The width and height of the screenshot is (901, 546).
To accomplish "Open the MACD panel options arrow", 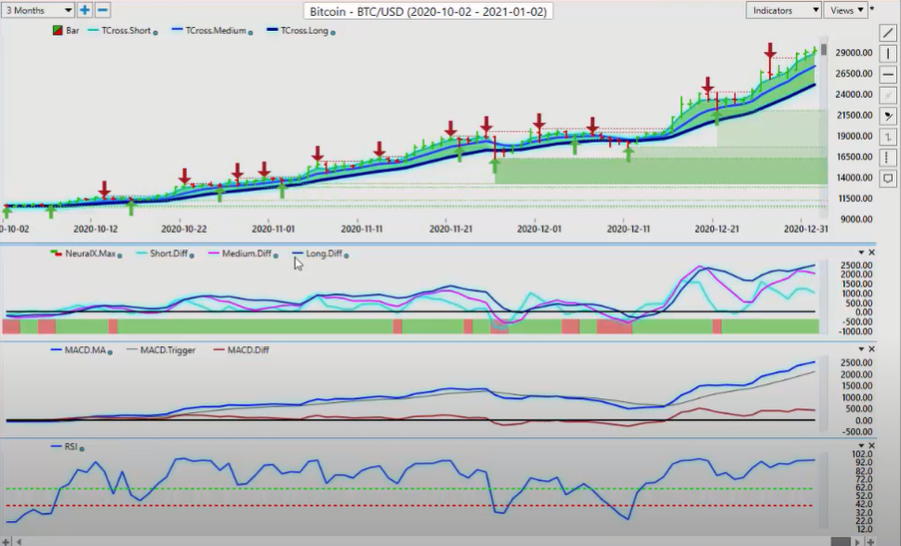I will pyautogui.click(x=861, y=349).
